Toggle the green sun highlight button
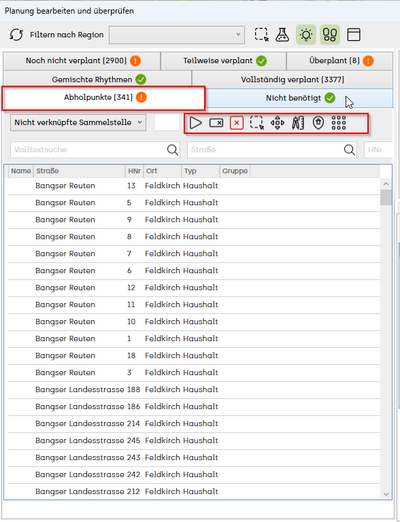The image size is (400, 522). click(x=306, y=34)
